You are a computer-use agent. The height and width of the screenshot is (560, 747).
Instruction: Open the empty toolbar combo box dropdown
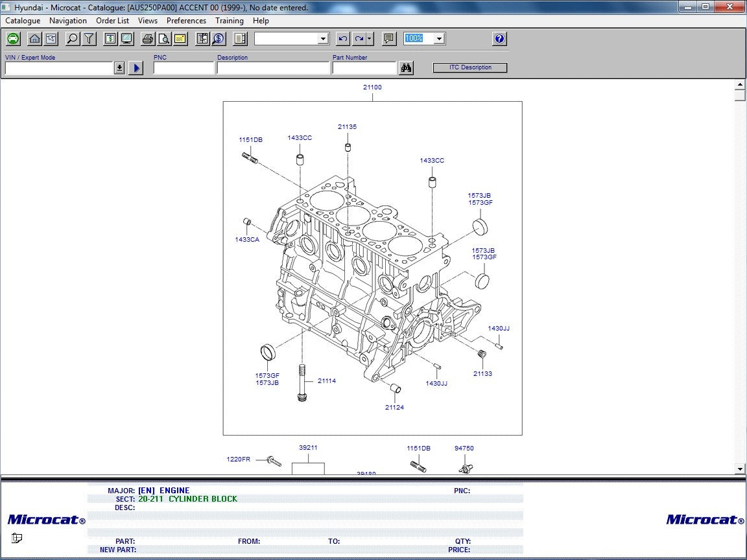[x=324, y=39]
